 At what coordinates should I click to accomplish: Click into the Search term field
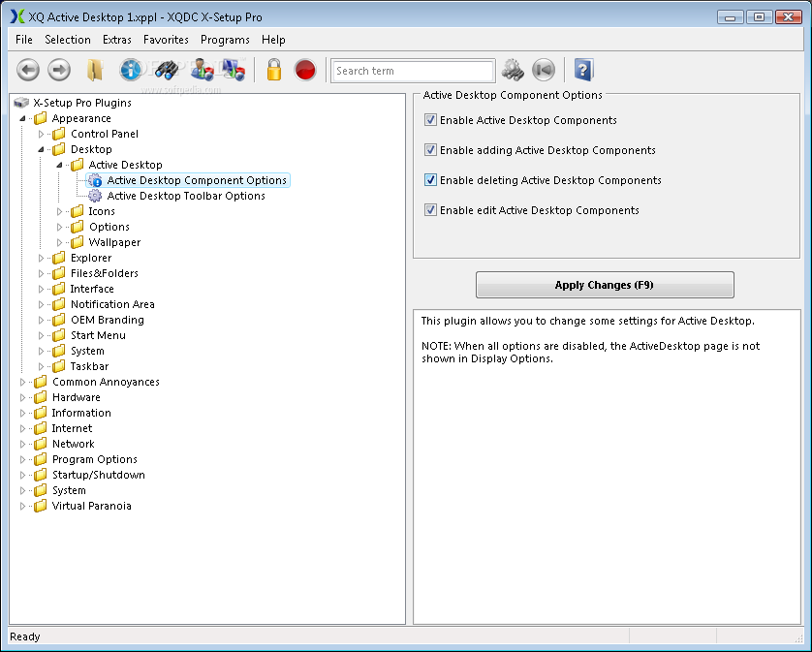pos(413,71)
